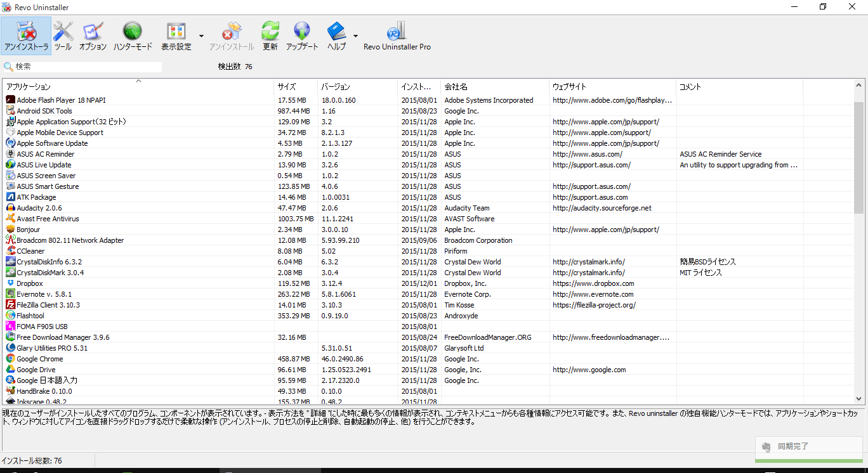Click the 簡易BSDライセンス comment cell
This screenshot has height=473, width=868.
708,262
